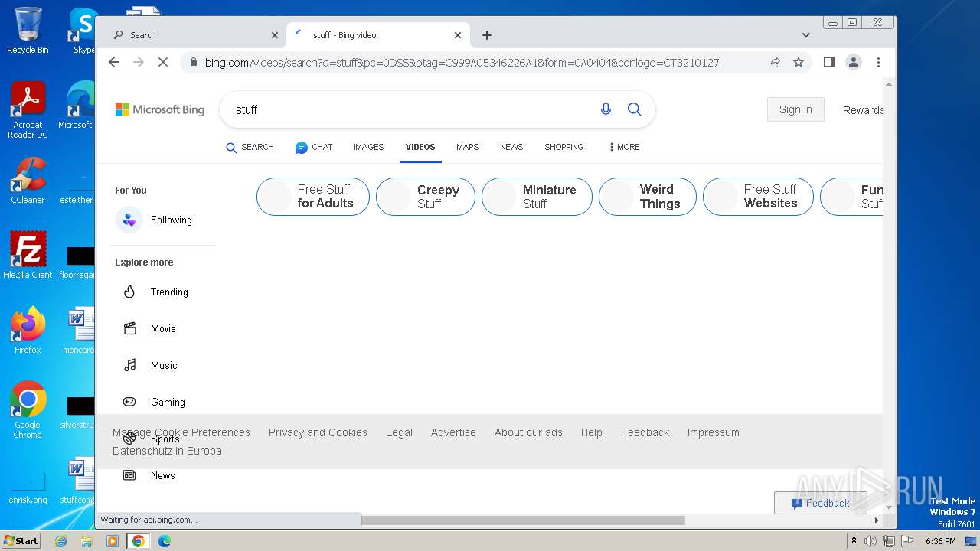Open the SEARCH tab on Bing
Screen dimensions: 980x551
pos(250,147)
